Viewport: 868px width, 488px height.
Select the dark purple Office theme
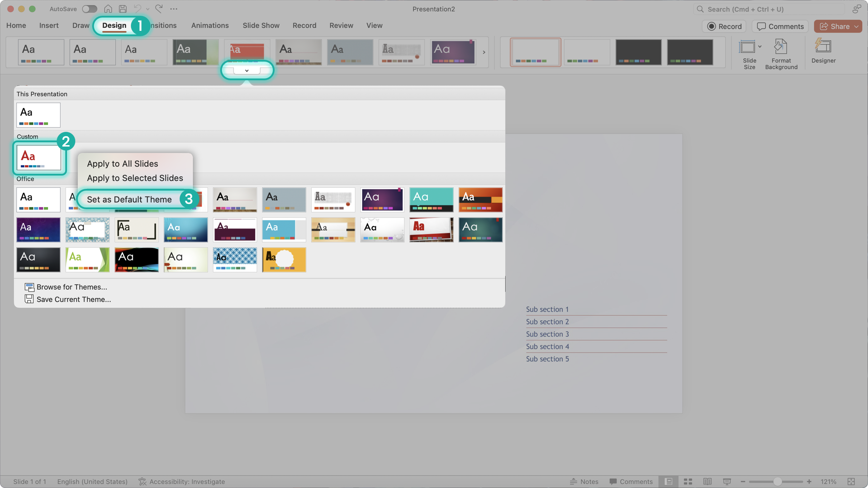[382, 200]
